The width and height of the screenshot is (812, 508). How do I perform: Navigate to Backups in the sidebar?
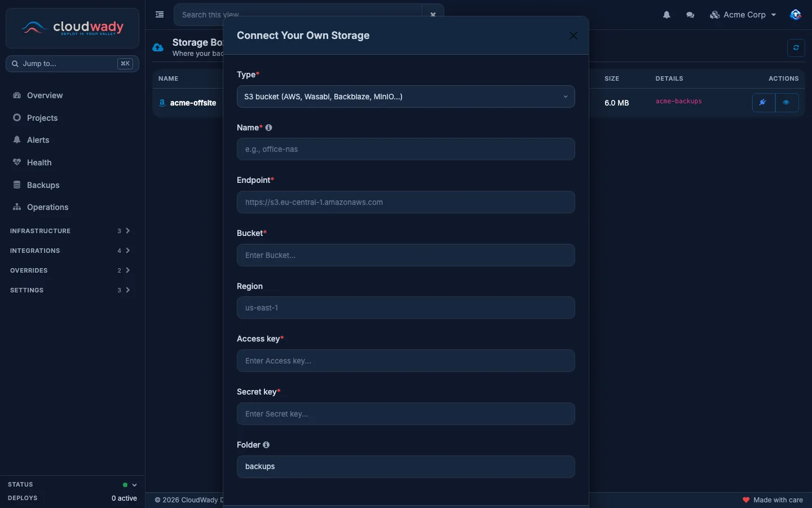[72, 185]
